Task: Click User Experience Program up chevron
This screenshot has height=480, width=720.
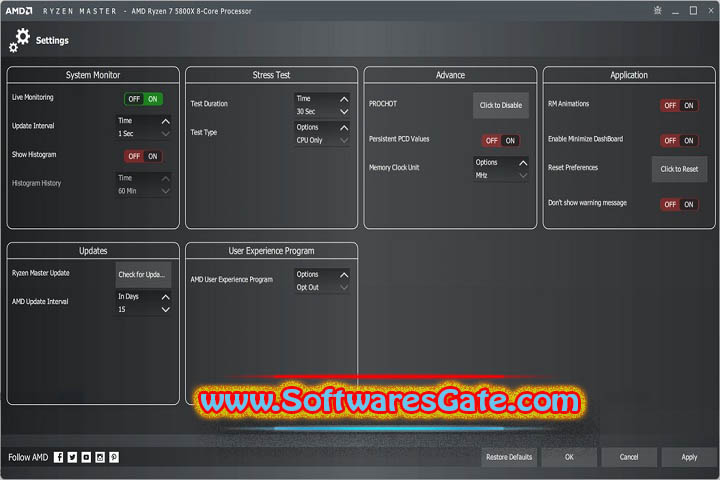Action: [x=344, y=275]
